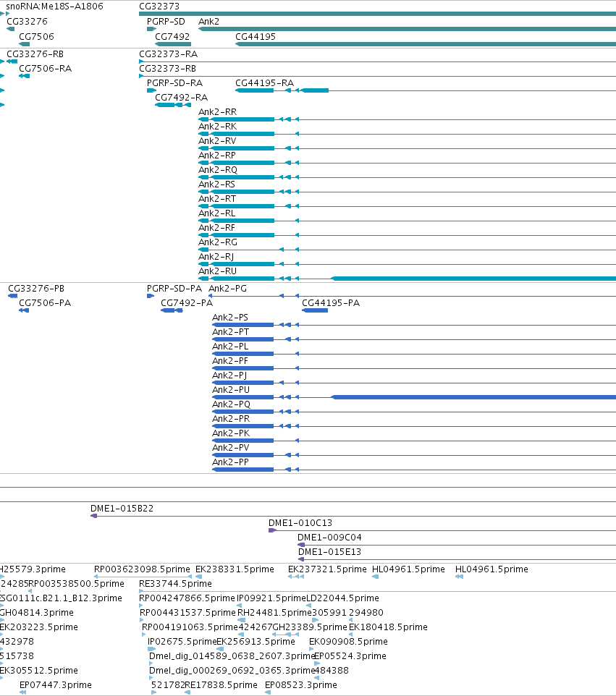Select the EK090908.5prime label
Image resolution: width=616 pixels, height=696 pixels.
pyautogui.click(x=348, y=642)
